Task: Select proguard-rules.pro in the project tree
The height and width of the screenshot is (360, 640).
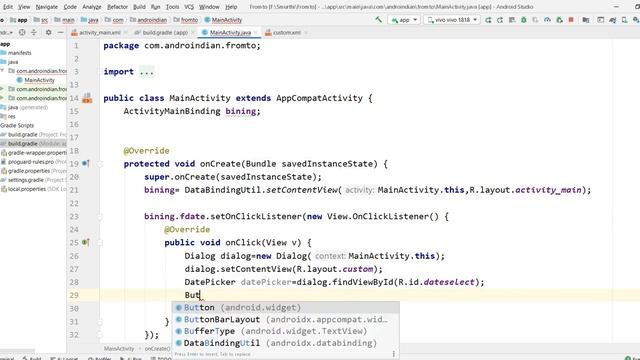Action: coord(33,162)
